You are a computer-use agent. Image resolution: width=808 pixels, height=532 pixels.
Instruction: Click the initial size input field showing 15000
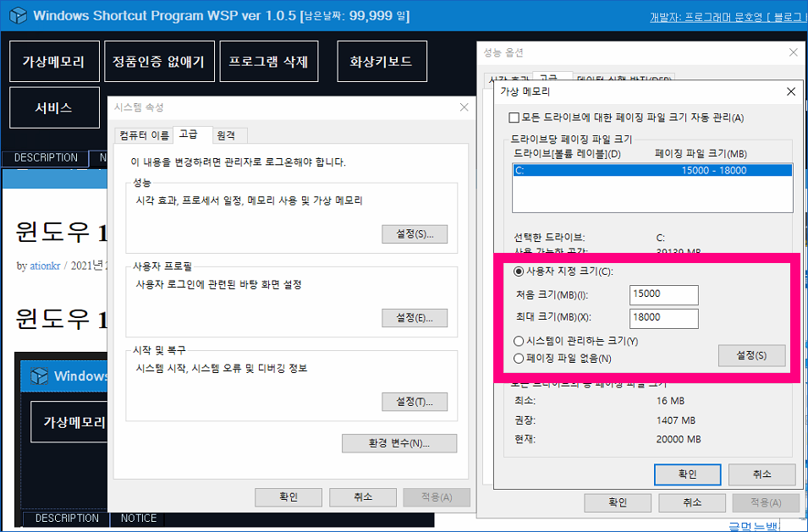tap(663, 294)
